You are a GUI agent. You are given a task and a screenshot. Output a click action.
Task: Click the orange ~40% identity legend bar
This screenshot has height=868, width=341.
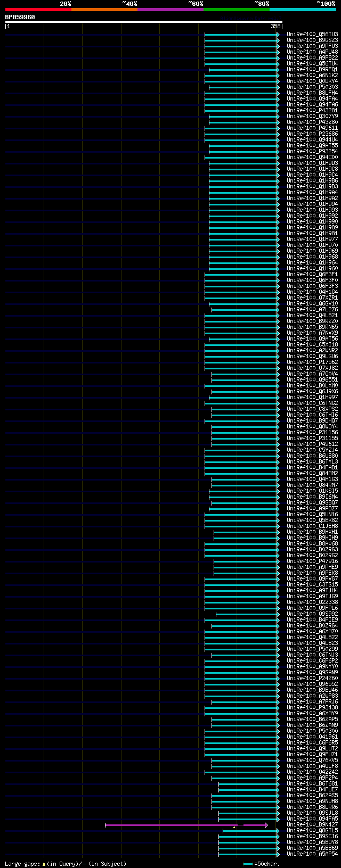[x=104, y=10]
